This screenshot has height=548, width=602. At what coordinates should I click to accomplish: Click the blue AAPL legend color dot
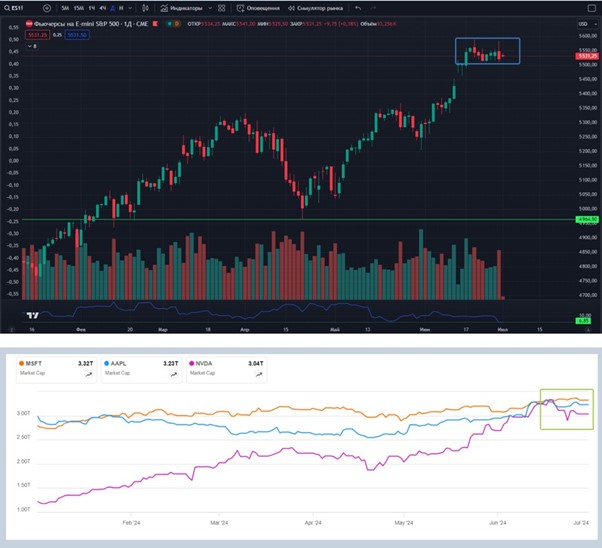click(107, 363)
